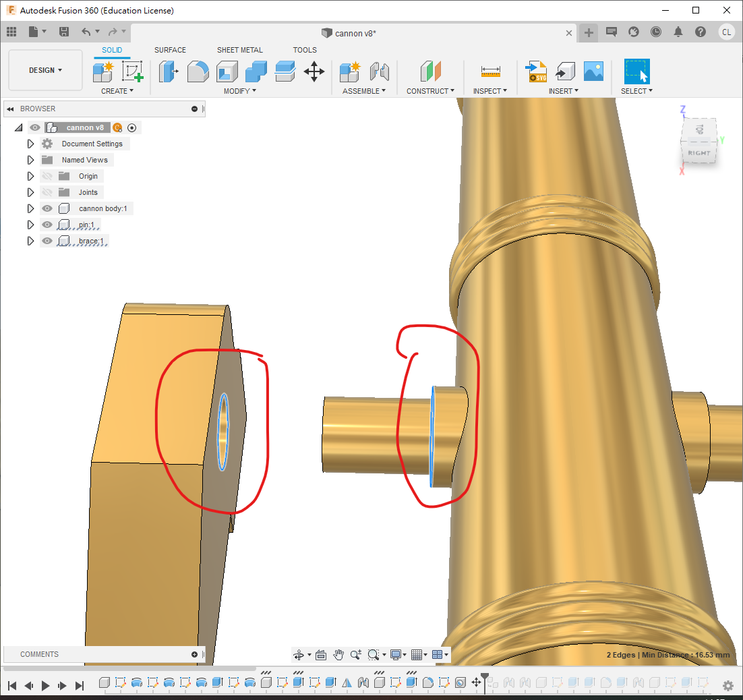Toggle visibility of pin:1 component
Viewport: 743px width, 700px height.
[x=47, y=225]
